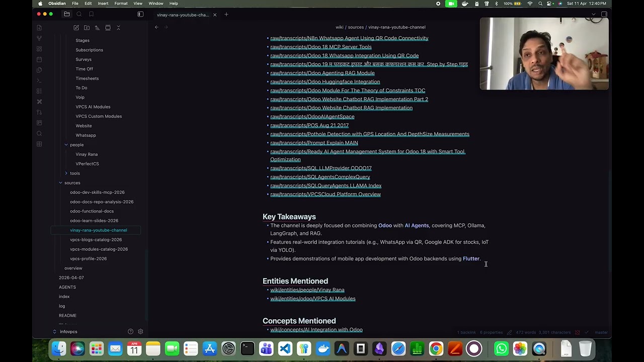Screen dimensions: 644x362
Task: Open the Odoo Agenting RAG Module transcript link
Action: point(322,73)
